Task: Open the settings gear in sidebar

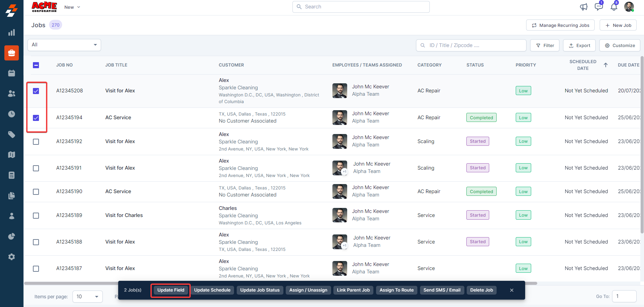Action: [11, 257]
